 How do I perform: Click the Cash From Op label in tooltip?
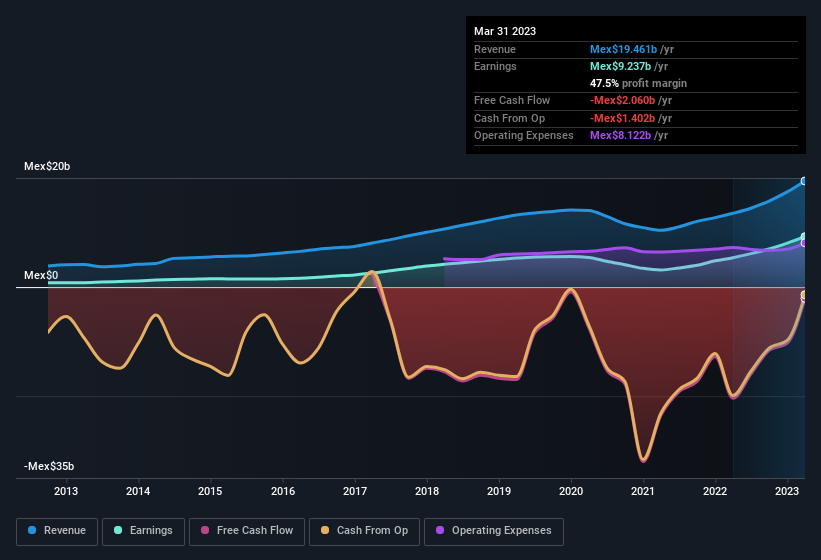(509, 118)
